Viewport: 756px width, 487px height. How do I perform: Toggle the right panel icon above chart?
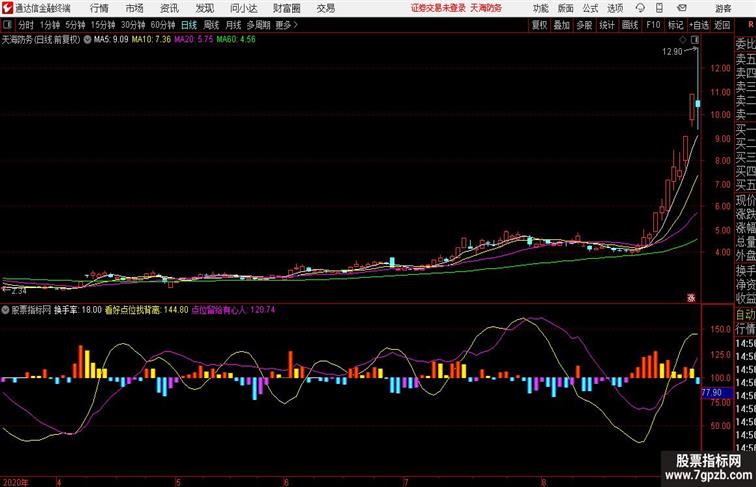click(x=695, y=40)
